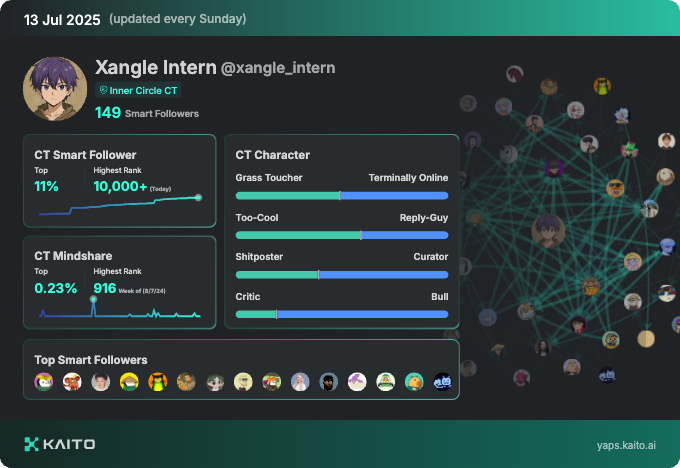Screen dimensions: 680x468
Task: Click the Critic Bull slider handle
Action: pos(277,314)
